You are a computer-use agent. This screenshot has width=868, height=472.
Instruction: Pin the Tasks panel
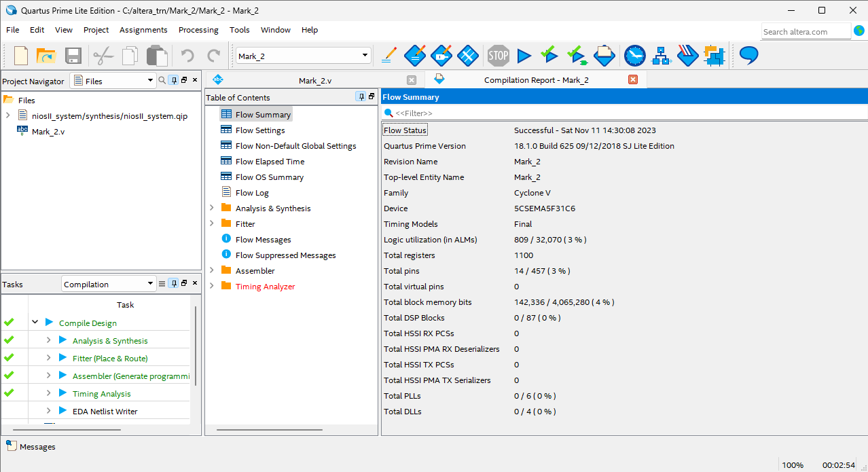[173, 283]
